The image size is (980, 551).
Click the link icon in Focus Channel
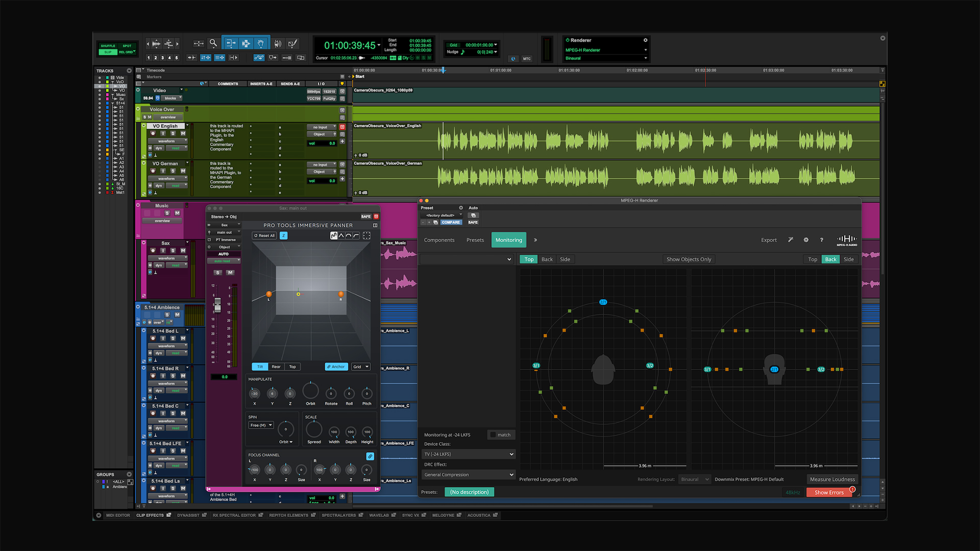click(x=370, y=456)
